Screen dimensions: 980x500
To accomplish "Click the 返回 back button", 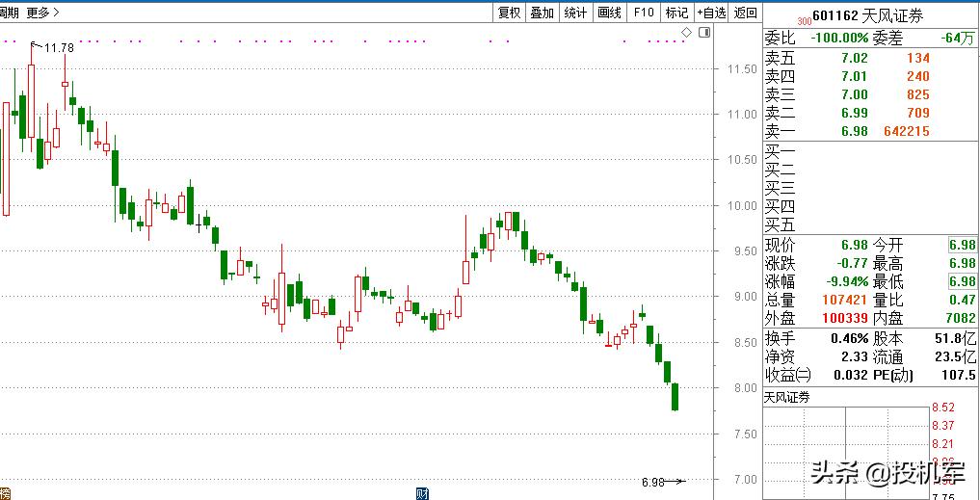I will tap(745, 13).
